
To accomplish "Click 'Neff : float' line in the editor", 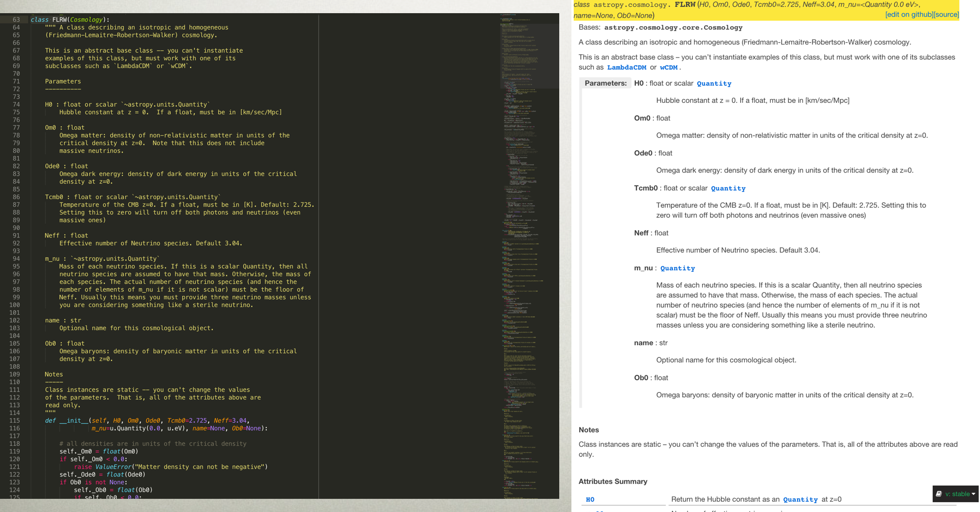I will click(x=66, y=236).
